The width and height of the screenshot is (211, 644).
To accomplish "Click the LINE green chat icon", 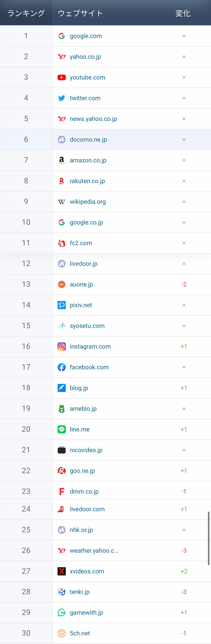I will (x=61, y=429).
